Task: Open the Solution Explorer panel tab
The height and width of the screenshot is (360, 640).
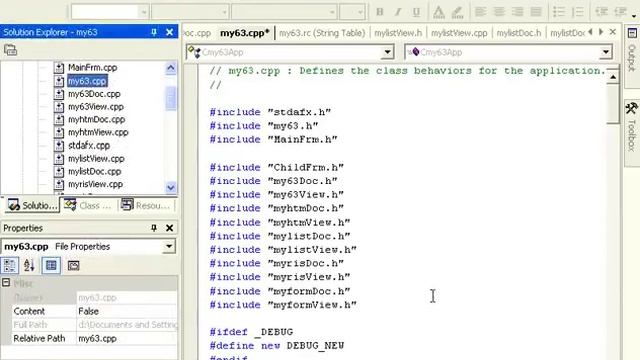Action: tap(33, 205)
